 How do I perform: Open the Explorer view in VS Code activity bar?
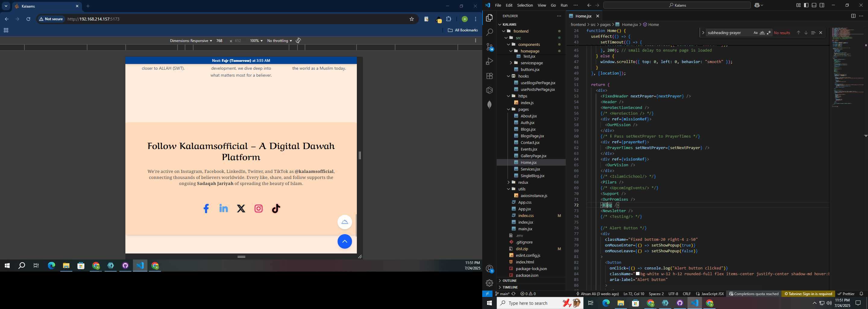click(489, 18)
